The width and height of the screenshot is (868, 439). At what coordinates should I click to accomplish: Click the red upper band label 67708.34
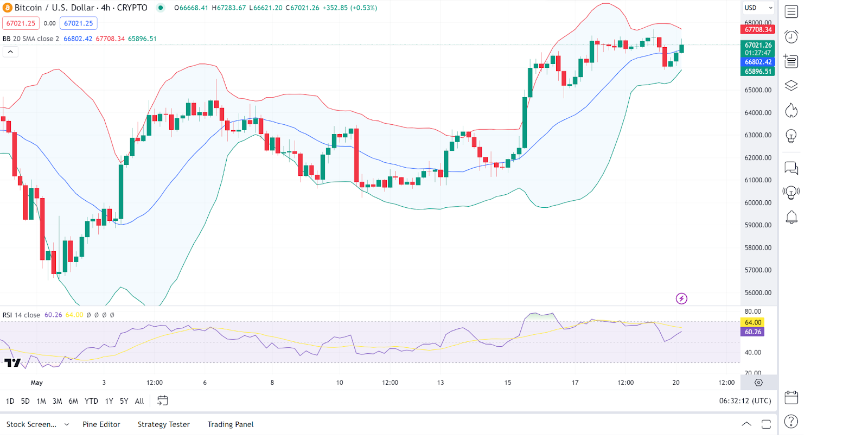757,29
